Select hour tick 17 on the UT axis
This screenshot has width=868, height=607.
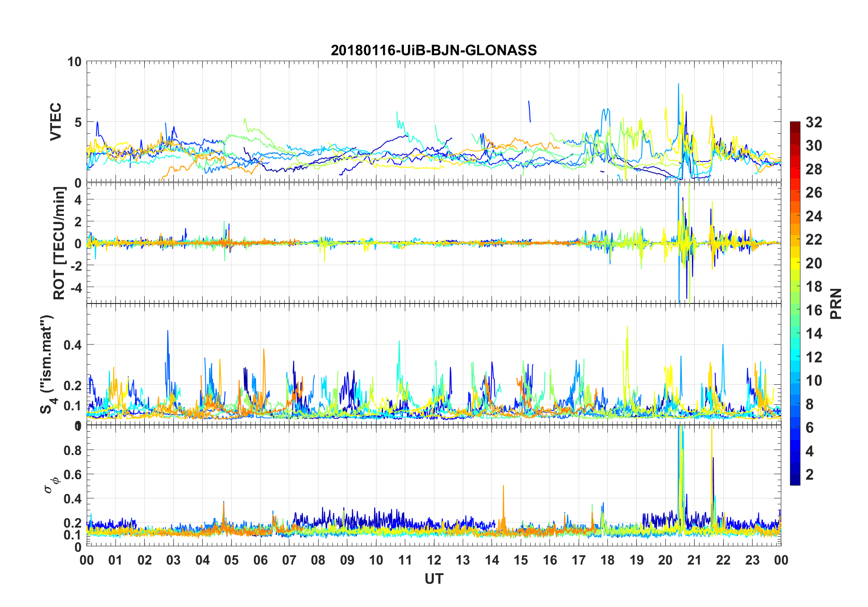point(579,560)
